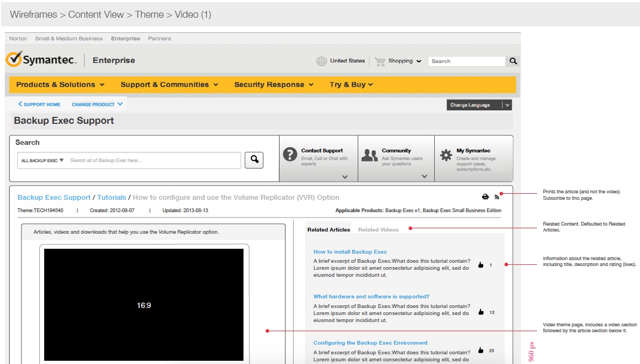640x364 pixels.
Task: Open the Tutorials breadcrumb link
Action: click(x=112, y=197)
